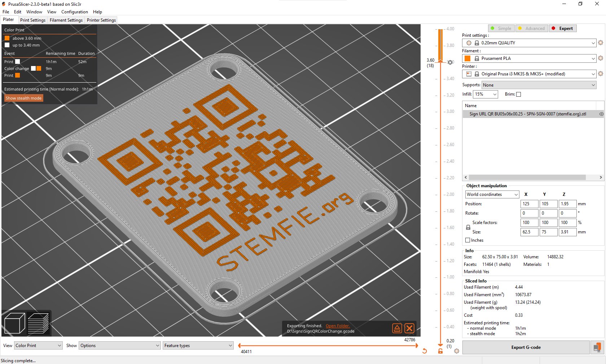Open the View menu

(52, 12)
